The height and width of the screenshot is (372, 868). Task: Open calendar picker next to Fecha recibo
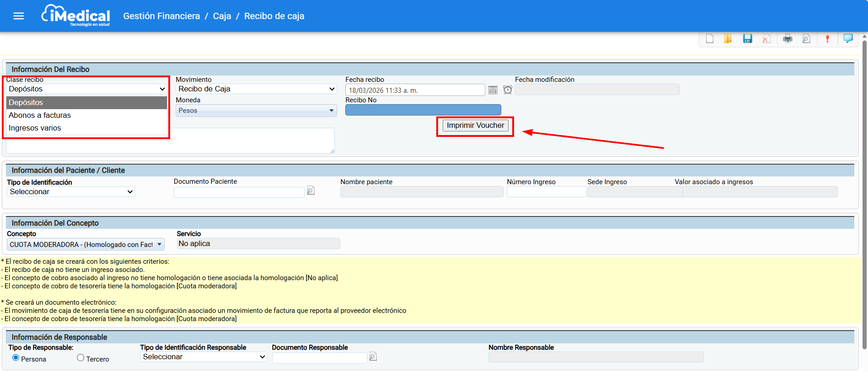tap(493, 90)
